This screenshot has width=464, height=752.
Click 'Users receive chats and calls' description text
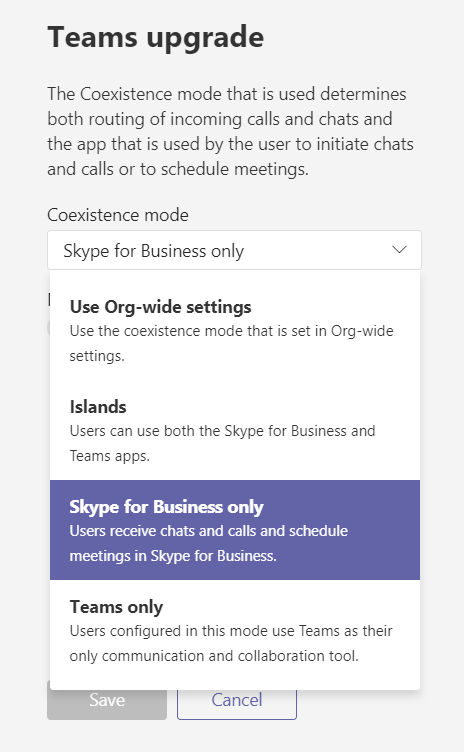[209, 531]
